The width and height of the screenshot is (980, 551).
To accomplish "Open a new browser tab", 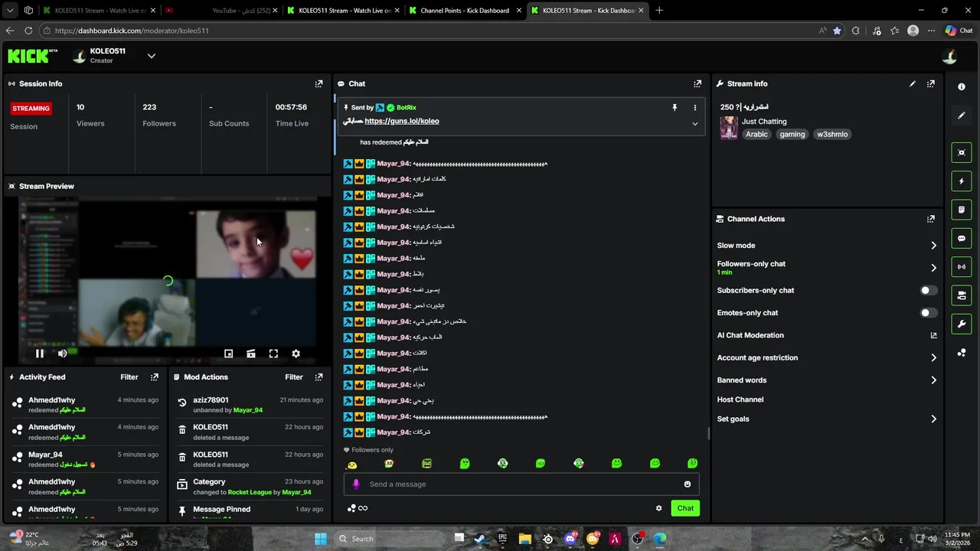I will (659, 11).
